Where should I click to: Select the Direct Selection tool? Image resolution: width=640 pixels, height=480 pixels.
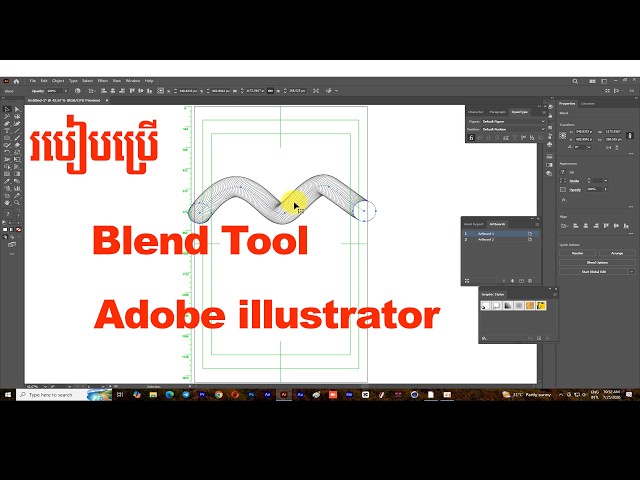17,109
